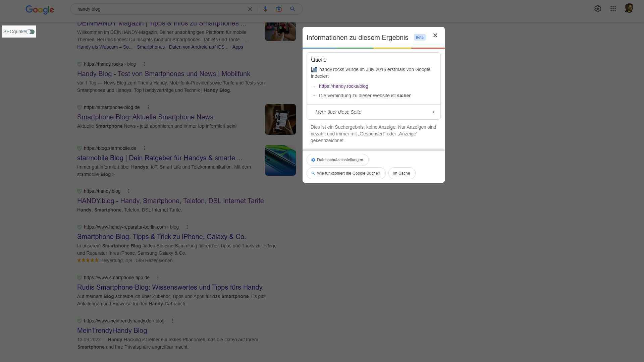Viewport: 644px width, 362px height.
Task: Click the 'Smartphones' sitelink
Action: tap(151, 47)
